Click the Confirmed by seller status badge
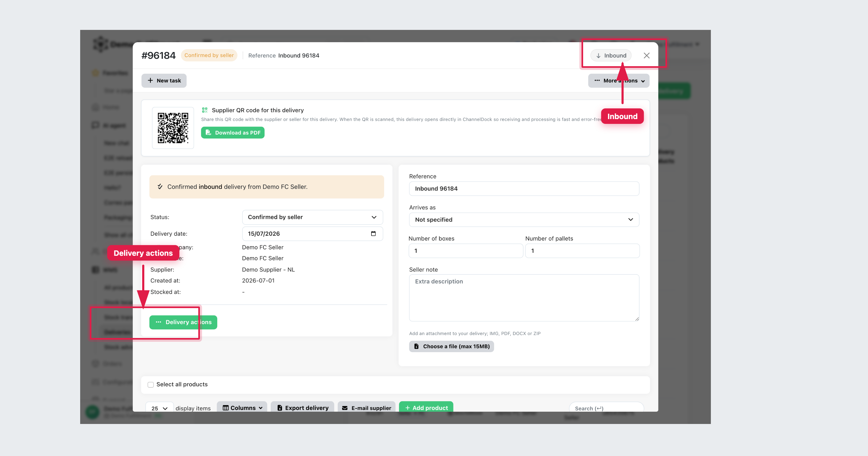868x456 pixels. point(209,55)
